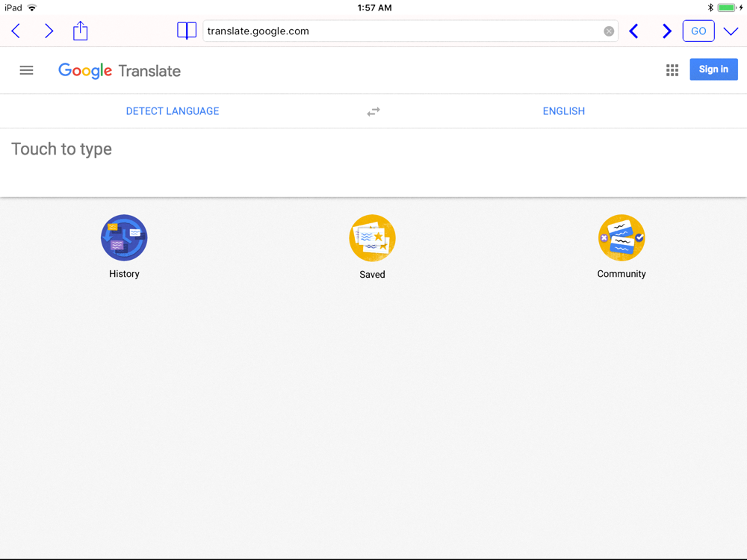Choose the ENGLISH target language selector

pos(563,111)
